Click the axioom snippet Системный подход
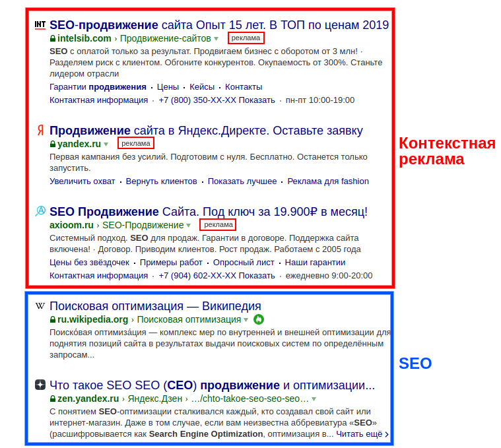This screenshot has height=448, width=501. click(205, 243)
